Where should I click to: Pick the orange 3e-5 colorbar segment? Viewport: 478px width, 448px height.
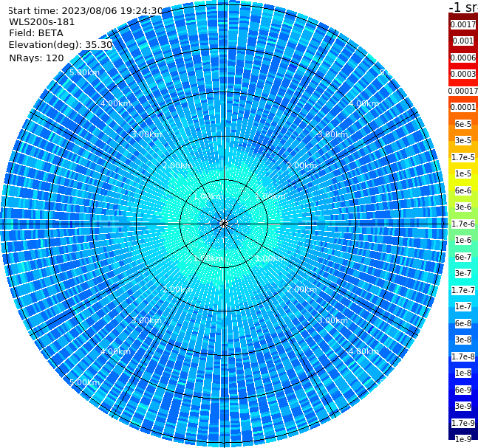click(463, 140)
